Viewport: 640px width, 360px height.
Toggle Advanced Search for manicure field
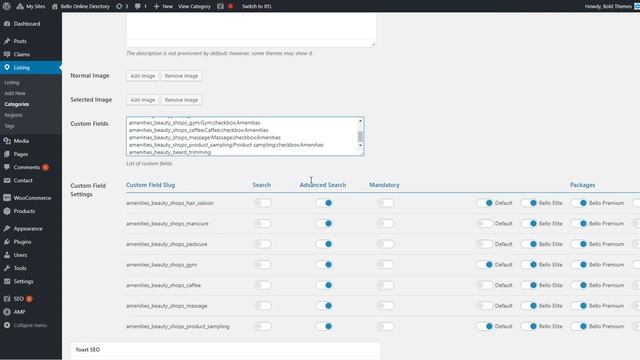[324, 224]
